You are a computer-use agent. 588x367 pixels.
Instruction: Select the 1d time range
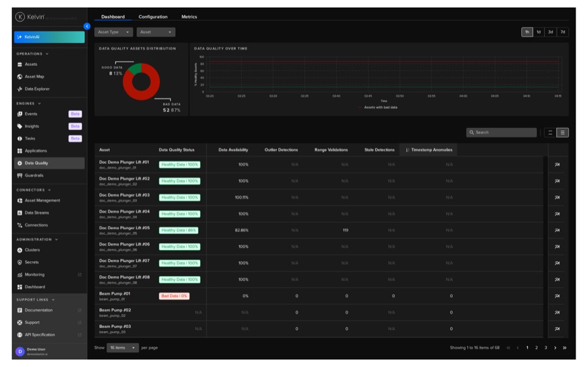tap(538, 32)
